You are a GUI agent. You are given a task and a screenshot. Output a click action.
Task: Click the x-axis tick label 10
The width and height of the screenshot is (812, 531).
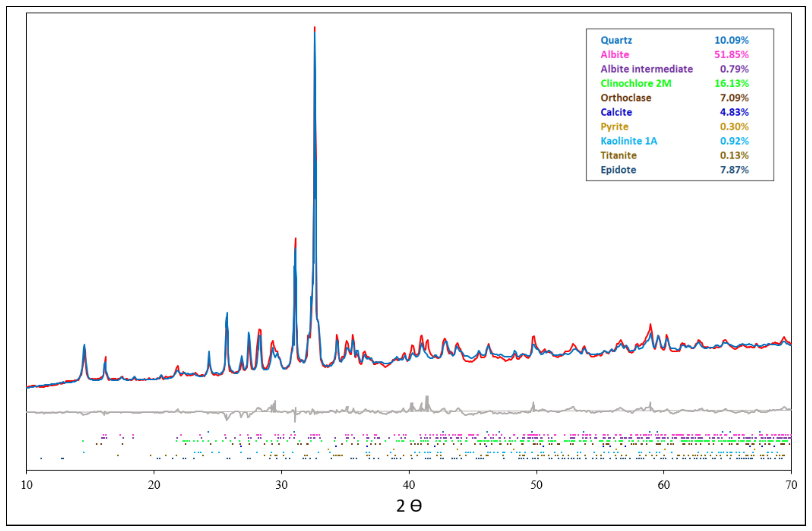tap(27, 485)
